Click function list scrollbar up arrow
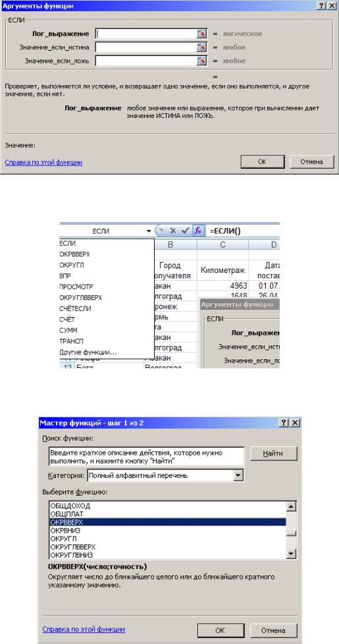 pos(292,507)
